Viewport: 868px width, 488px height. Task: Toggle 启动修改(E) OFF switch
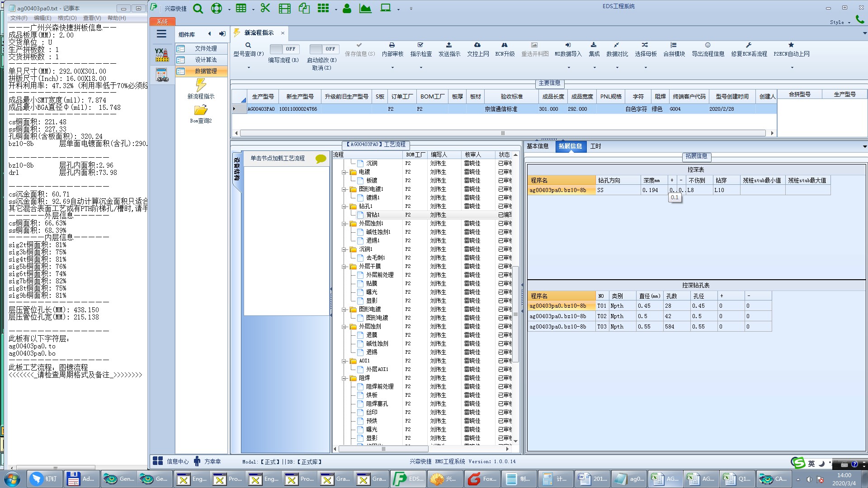pyautogui.click(x=324, y=49)
